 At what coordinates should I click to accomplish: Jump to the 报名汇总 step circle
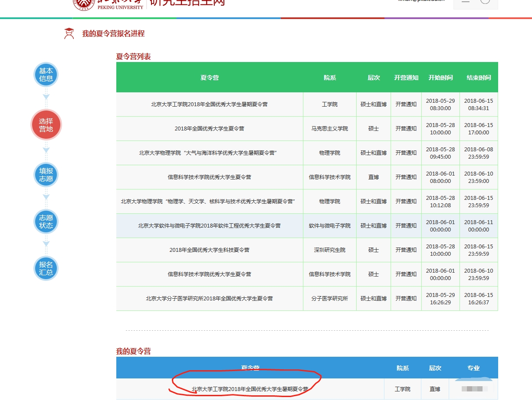pos(46,268)
